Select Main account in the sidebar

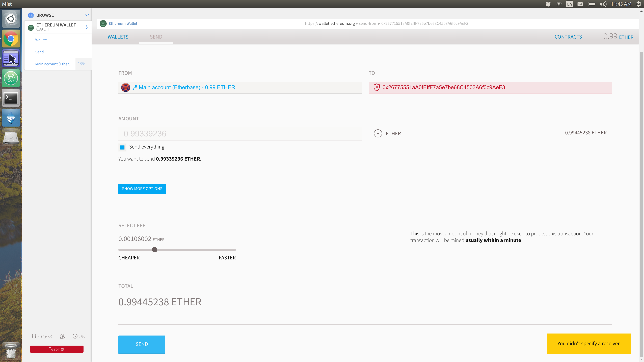pyautogui.click(x=54, y=64)
